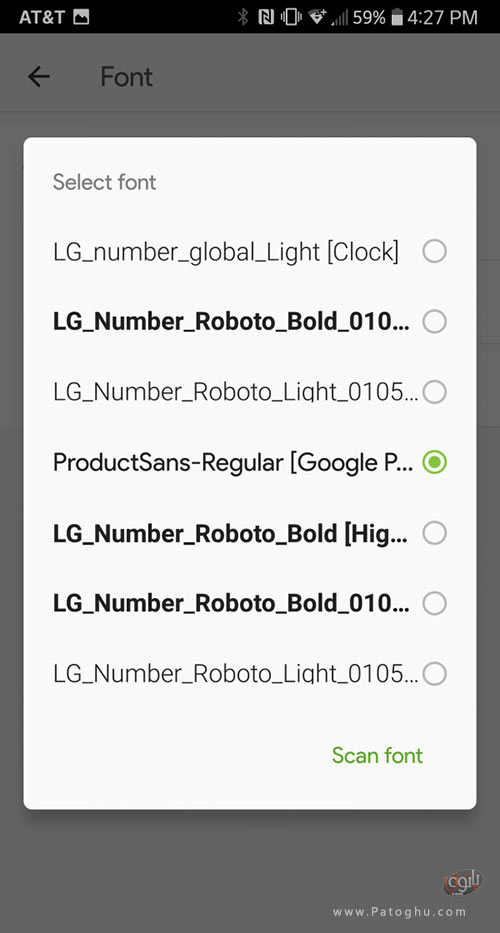Tap the image notification icon beside AT&T

[x=81, y=17]
